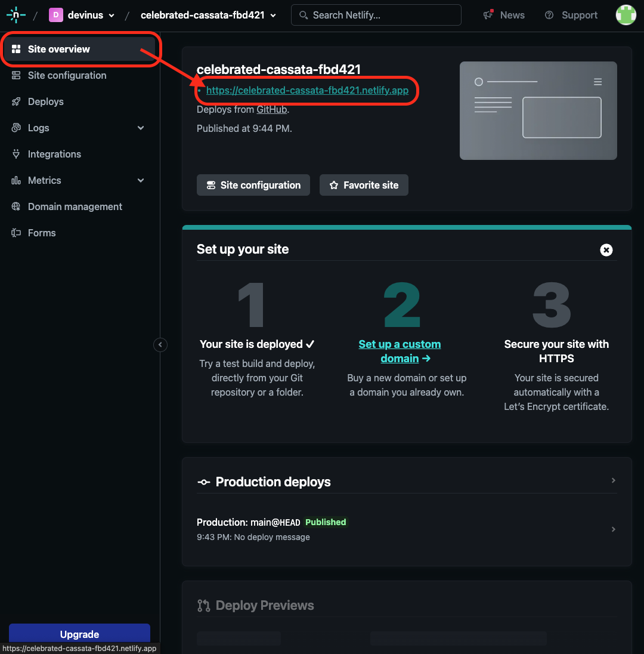The height and width of the screenshot is (654, 644).
Task: Click the Upgrade button
Action: 79,634
